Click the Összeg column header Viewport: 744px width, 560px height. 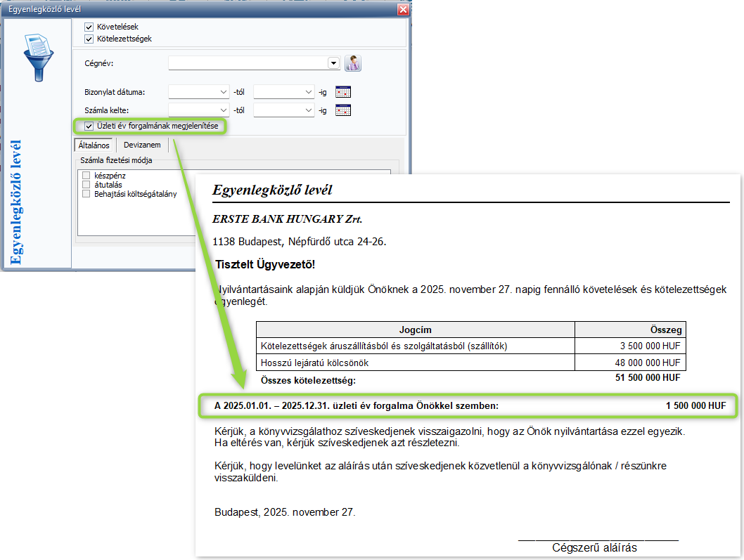click(x=630, y=330)
